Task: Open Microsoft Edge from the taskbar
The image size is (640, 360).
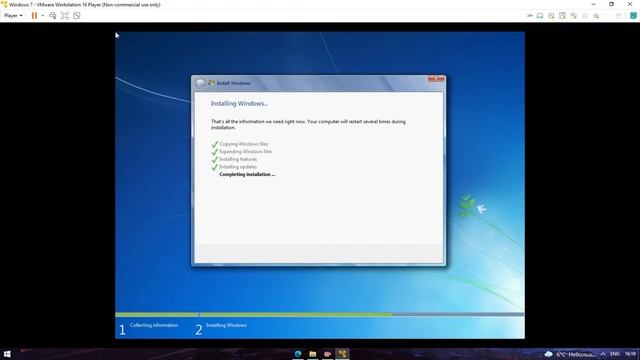Action: 298,354
